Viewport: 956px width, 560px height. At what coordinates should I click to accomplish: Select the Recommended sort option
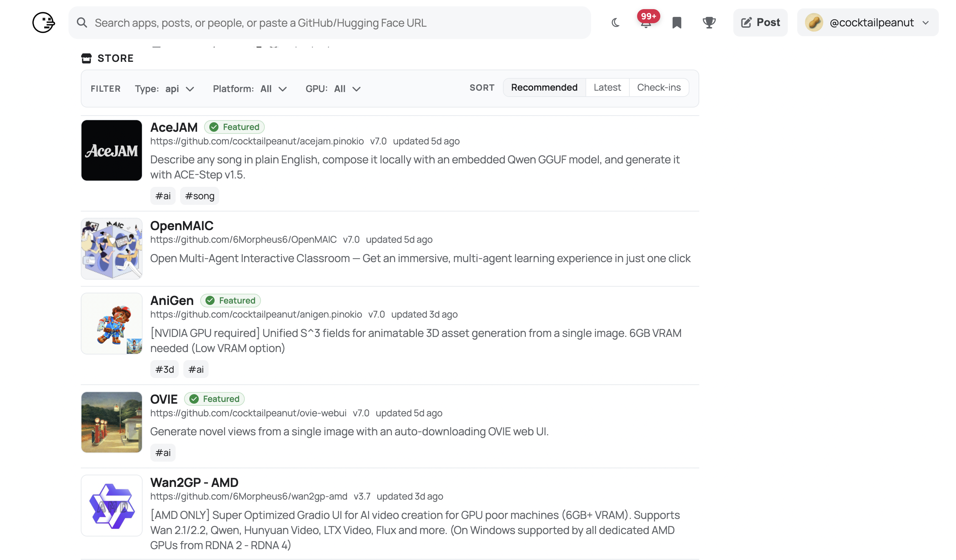tap(544, 87)
